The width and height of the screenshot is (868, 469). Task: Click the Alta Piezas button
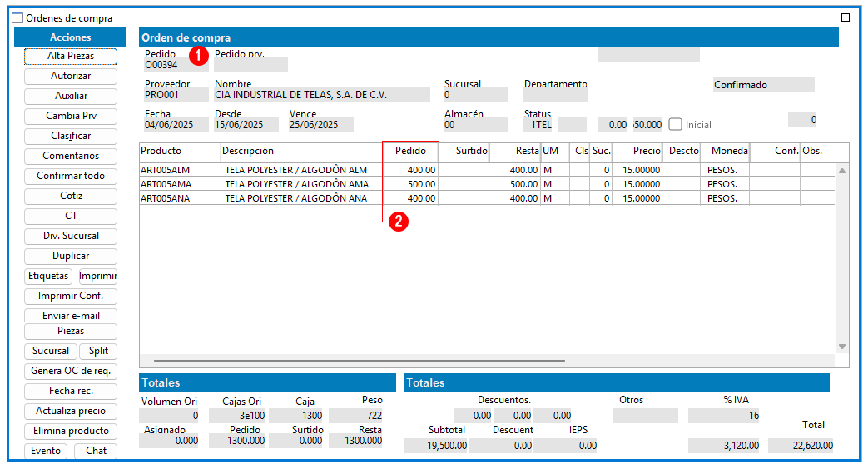tap(70, 56)
